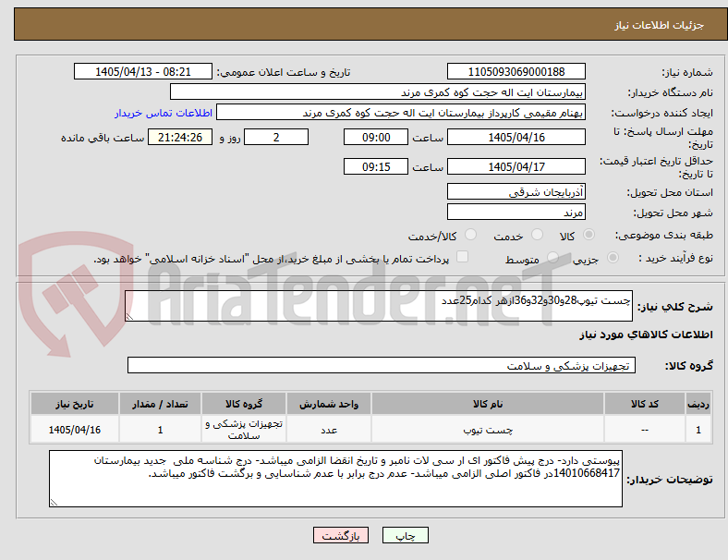The height and width of the screenshot is (560, 728).
Task: Click the remaining days field showing 2
Action: tap(276, 137)
